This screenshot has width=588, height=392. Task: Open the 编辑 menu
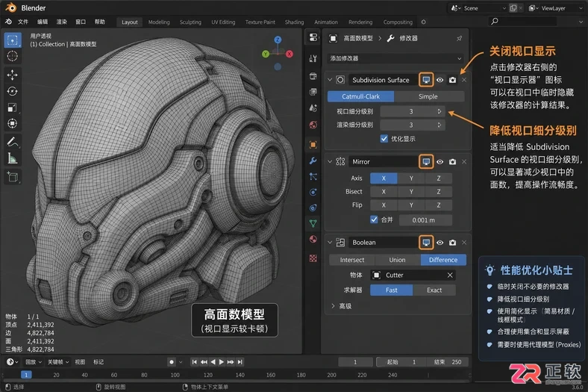tap(43, 22)
